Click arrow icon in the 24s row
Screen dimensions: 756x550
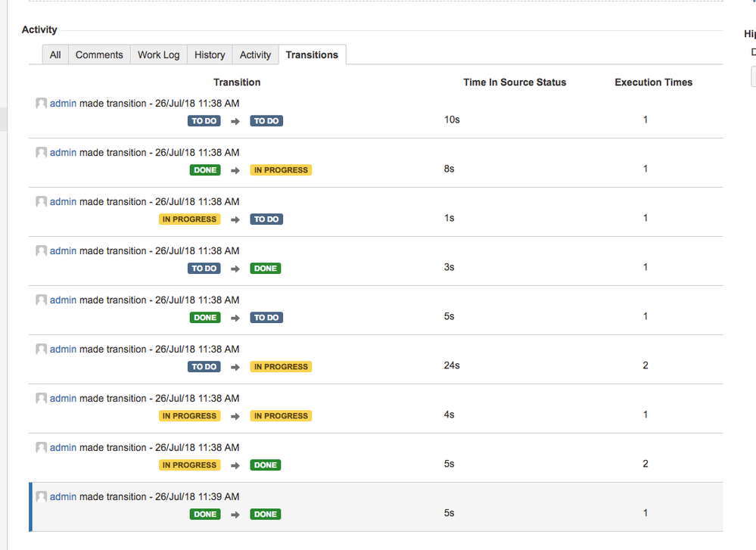(x=235, y=368)
